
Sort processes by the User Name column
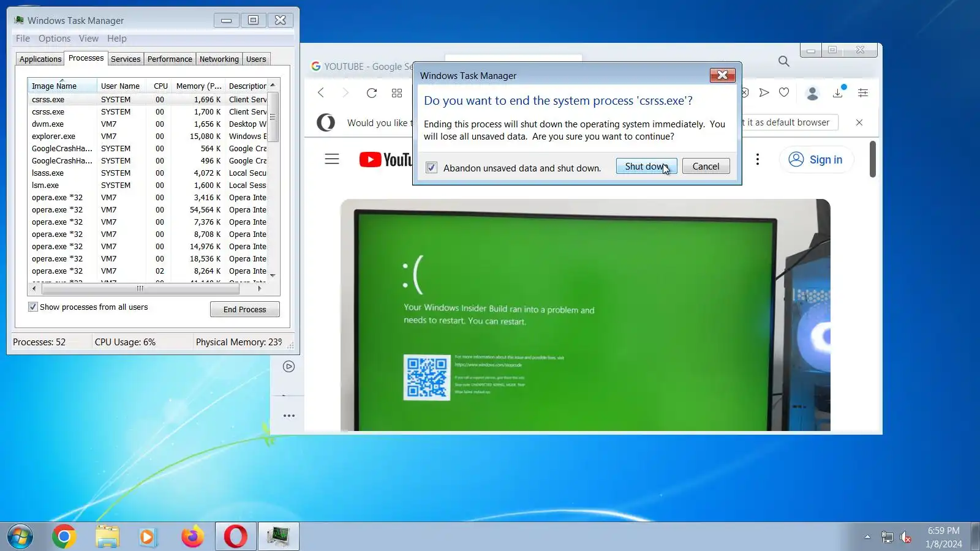pos(121,86)
